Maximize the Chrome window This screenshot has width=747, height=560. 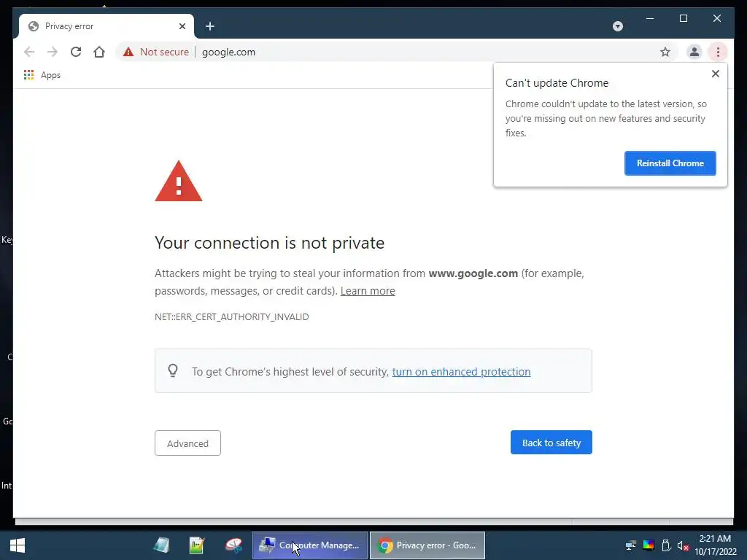click(x=683, y=18)
